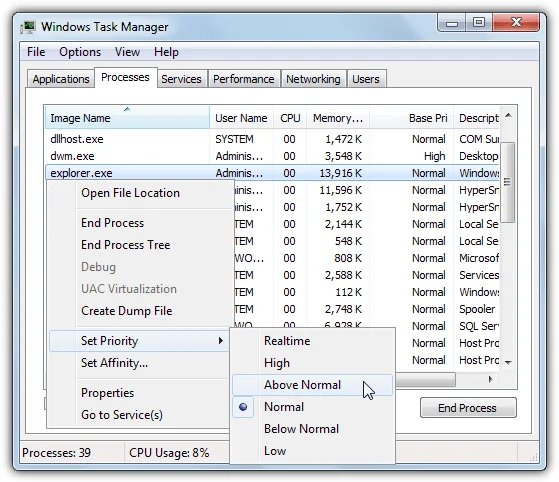Image resolution: width=559 pixels, height=482 pixels.
Task: Click the vertical scrollbar thumb
Action: [508, 182]
